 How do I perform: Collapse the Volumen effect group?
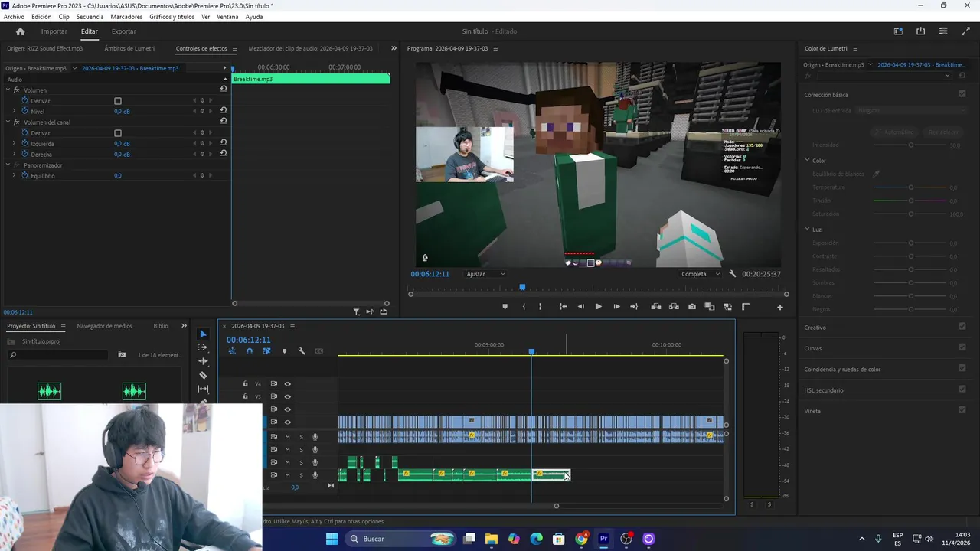click(x=8, y=90)
